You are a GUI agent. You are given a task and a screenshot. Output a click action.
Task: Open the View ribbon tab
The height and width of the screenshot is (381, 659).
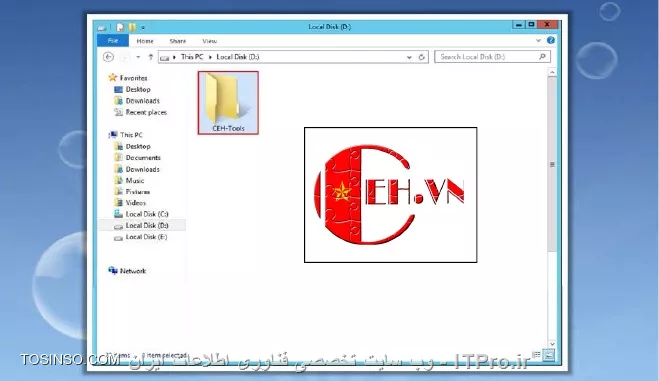209,41
